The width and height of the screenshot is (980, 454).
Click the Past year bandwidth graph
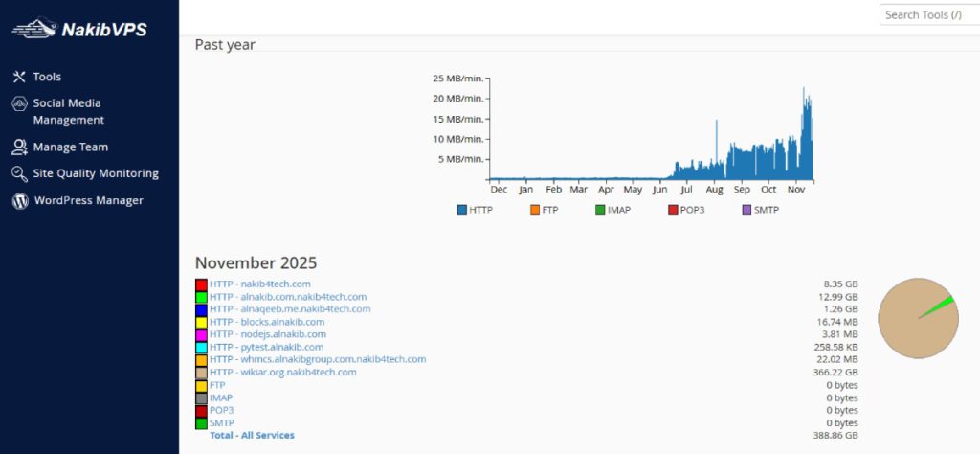click(x=651, y=129)
